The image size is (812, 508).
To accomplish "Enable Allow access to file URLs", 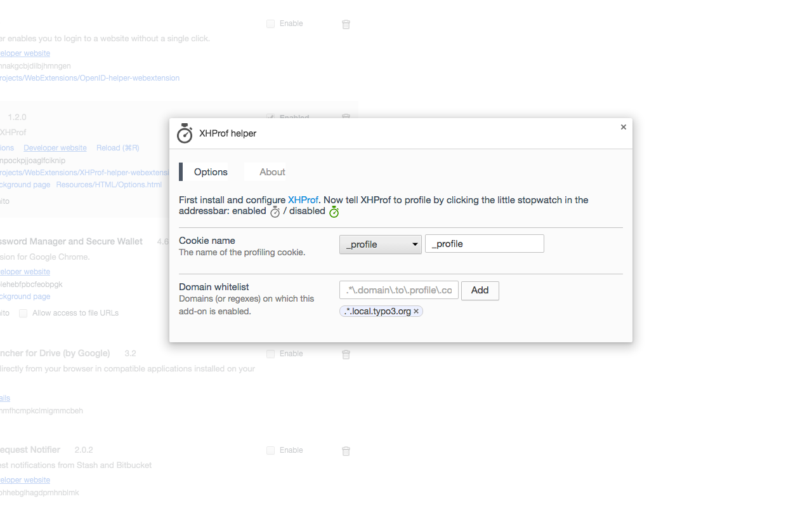I will pos(23,312).
